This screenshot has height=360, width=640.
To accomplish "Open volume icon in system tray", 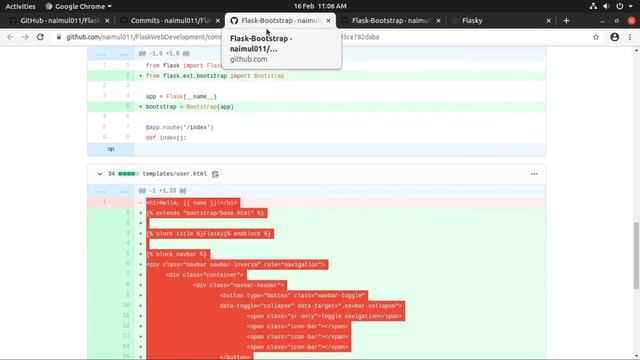I will (x=606, y=6).
